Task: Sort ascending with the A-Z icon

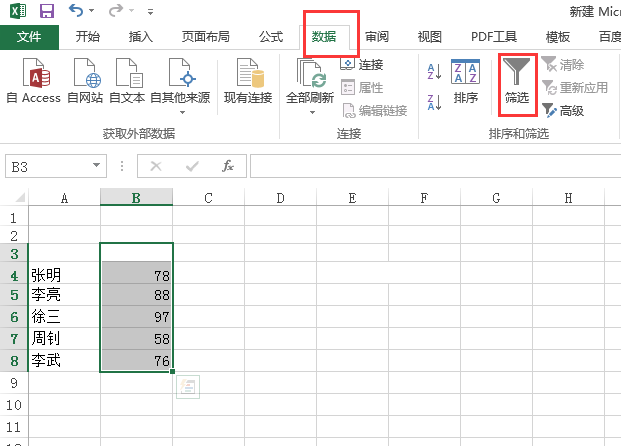Action: tap(434, 71)
